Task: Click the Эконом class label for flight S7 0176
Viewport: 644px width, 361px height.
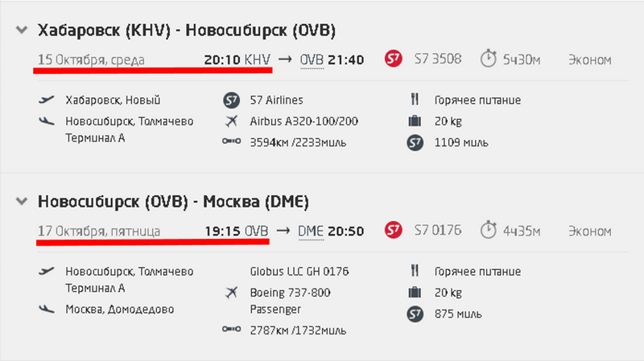Action: tap(589, 232)
